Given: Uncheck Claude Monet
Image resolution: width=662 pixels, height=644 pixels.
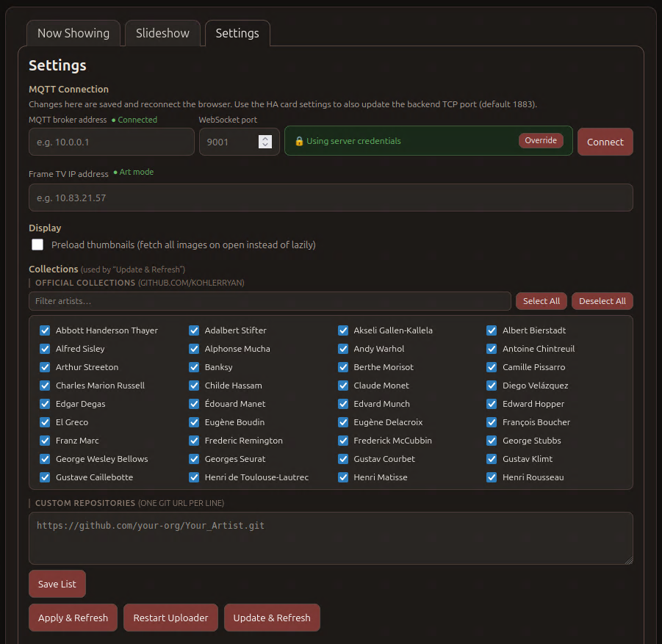Looking at the screenshot, I should pyautogui.click(x=343, y=386).
